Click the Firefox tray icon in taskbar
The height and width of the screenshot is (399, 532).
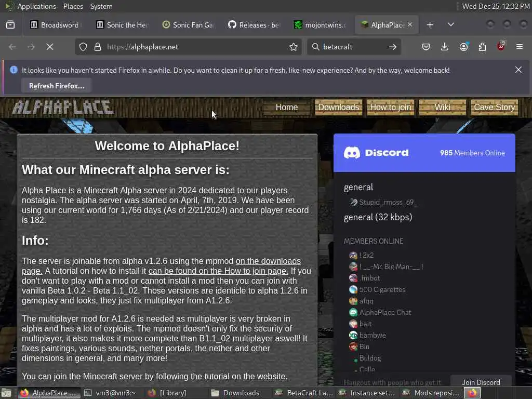point(473,393)
